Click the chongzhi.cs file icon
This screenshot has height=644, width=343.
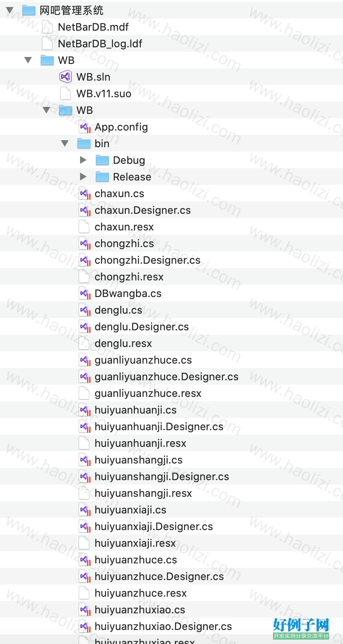point(84,244)
